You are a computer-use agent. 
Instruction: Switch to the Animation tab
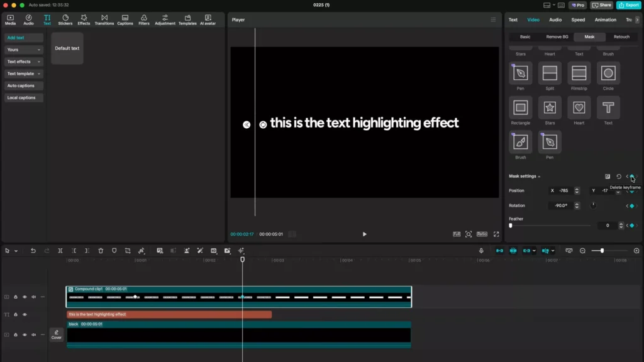click(605, 19)
